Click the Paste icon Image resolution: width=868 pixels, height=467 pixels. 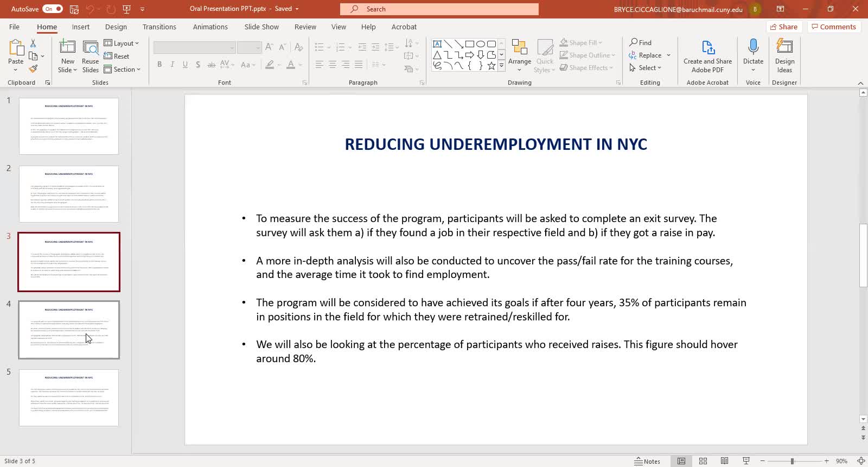[16, 49]
